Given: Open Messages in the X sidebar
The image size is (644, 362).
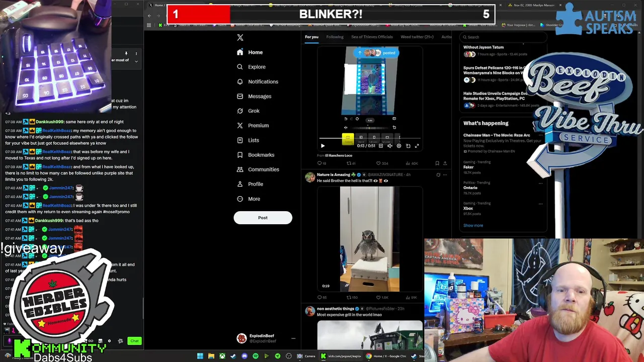Looking at the screenshot, I should tap(254, 96).
